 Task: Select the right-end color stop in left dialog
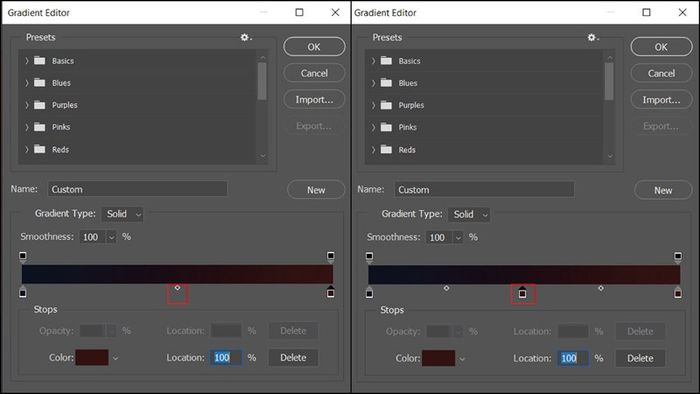pyautogui.click(x=330, y=292)
